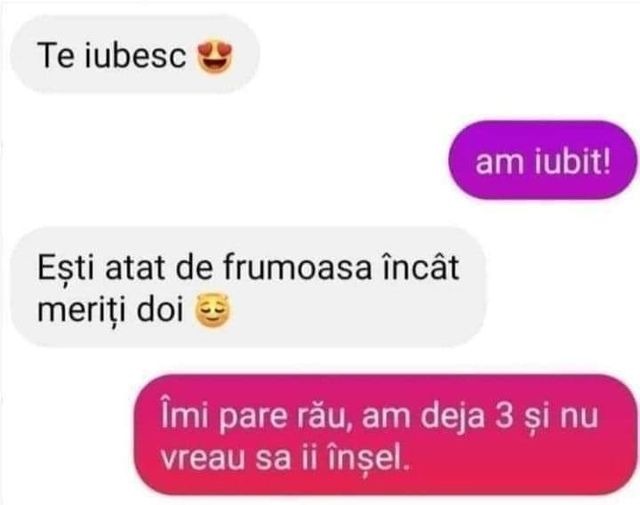Tap the relieved-face emoji after "meriți doi"
Viewport: 640px width, 505px height.
pyautogui.click(x=213, y=311)
